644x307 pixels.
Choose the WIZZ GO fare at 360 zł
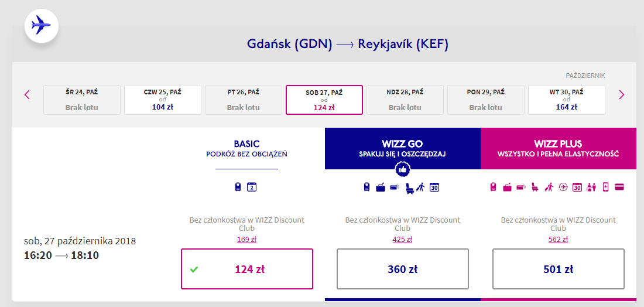(403, 269)
